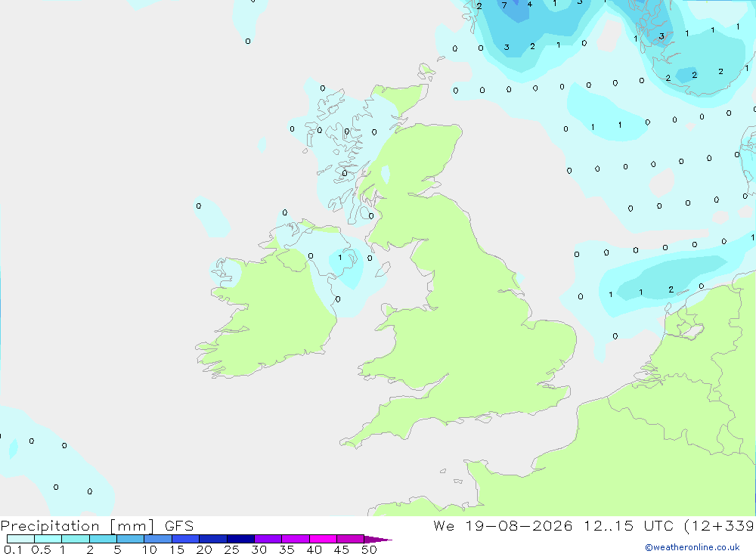This screenshot has height=554, width=756.
Task: Click the 'Precipitation [mm]' title text
Action: (77, 526)
